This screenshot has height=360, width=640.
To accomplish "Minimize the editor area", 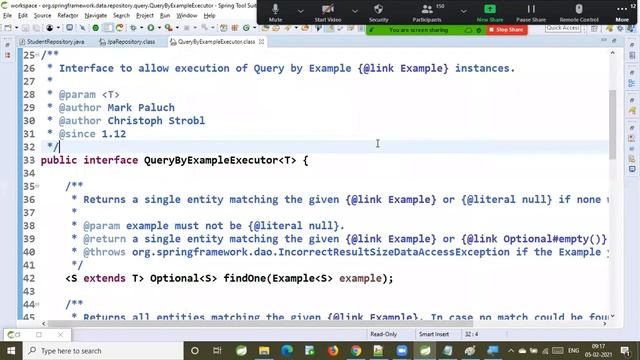I will 604,40.
